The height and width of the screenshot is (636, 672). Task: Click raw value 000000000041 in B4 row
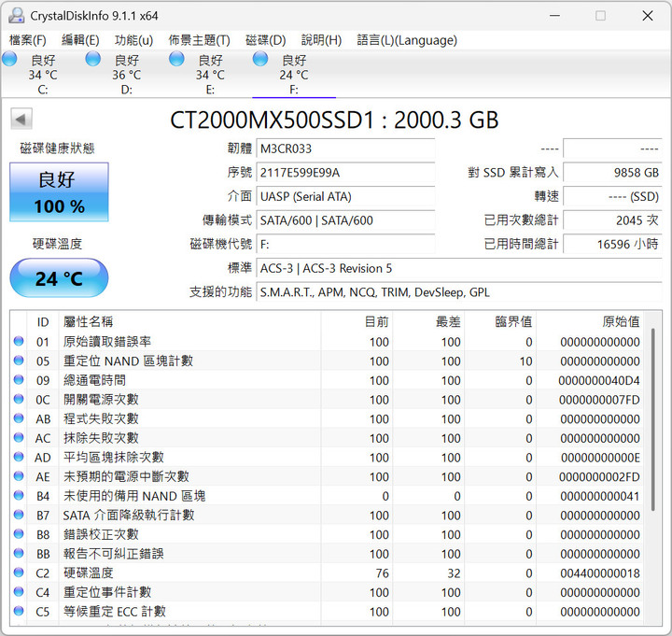tap(600, 496)
